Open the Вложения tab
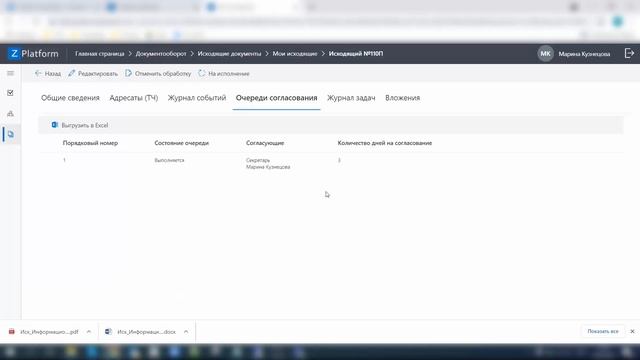This screenshot has width=640, height=360. (x=402, y=98)
